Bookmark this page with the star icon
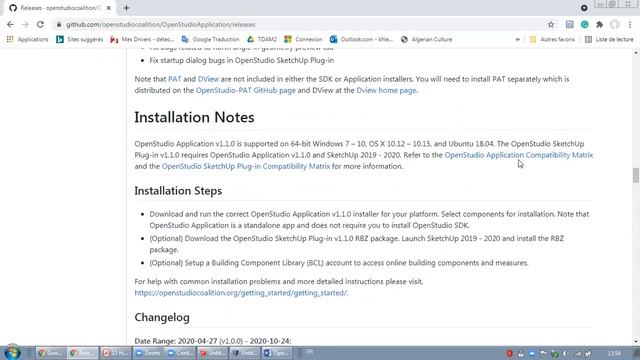 point(551,24)
